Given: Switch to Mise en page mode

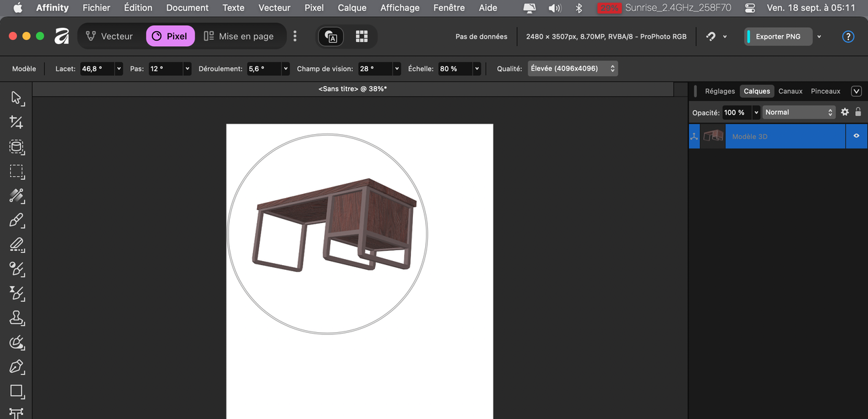Looking at the screenshot, I should click(239, 37).
